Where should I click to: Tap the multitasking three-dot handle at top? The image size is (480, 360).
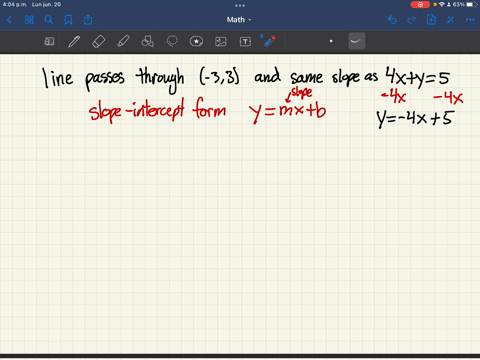[x=240, y=5]
